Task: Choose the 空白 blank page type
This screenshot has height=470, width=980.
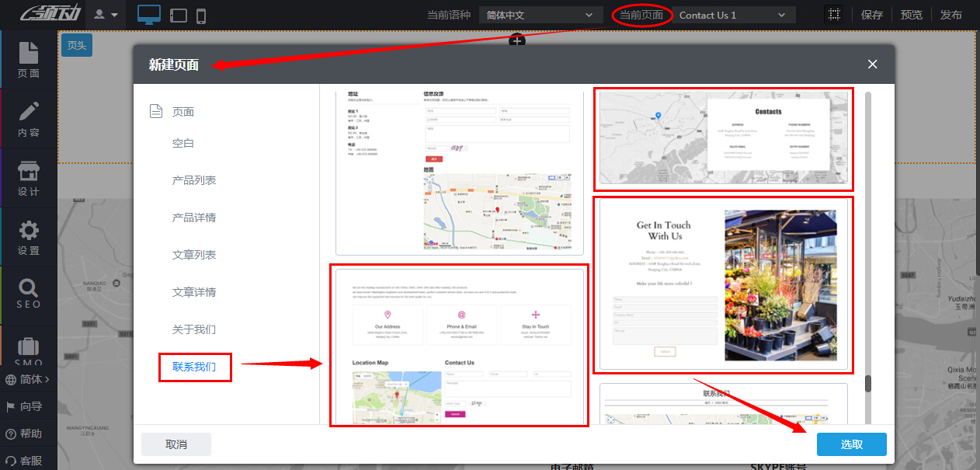Action: point(183,143)
